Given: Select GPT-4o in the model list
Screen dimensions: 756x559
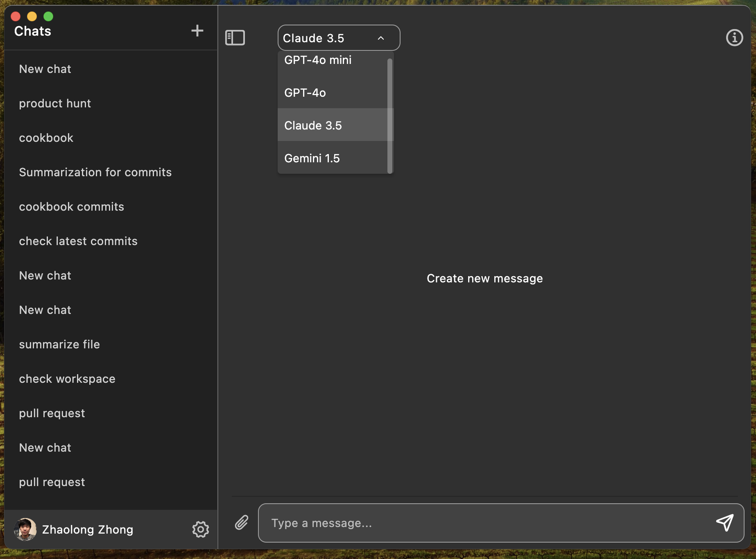Looking at the screenshot, I should point(333,93).
